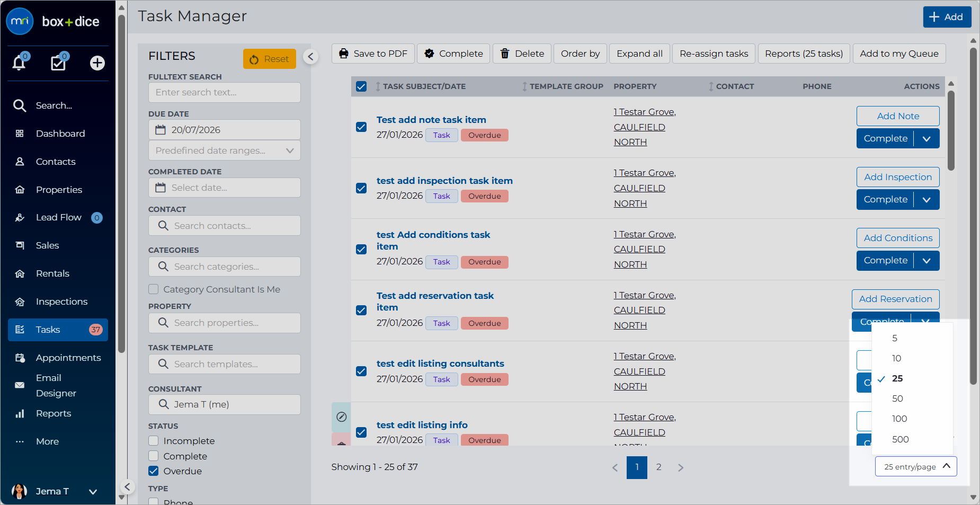Open Complete dropdown arrow for add note task
Viewport: 980px width, 505px height.
(926, 139)
